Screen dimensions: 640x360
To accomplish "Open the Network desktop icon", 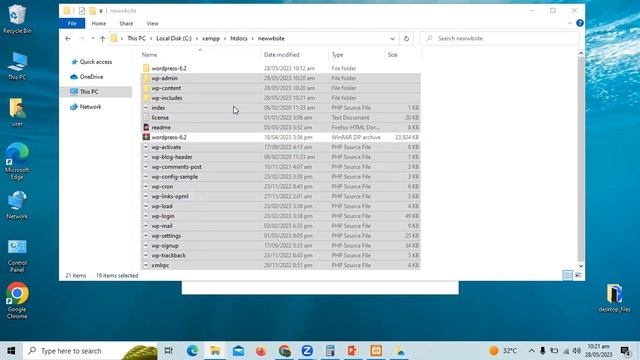I will (17, 205).
